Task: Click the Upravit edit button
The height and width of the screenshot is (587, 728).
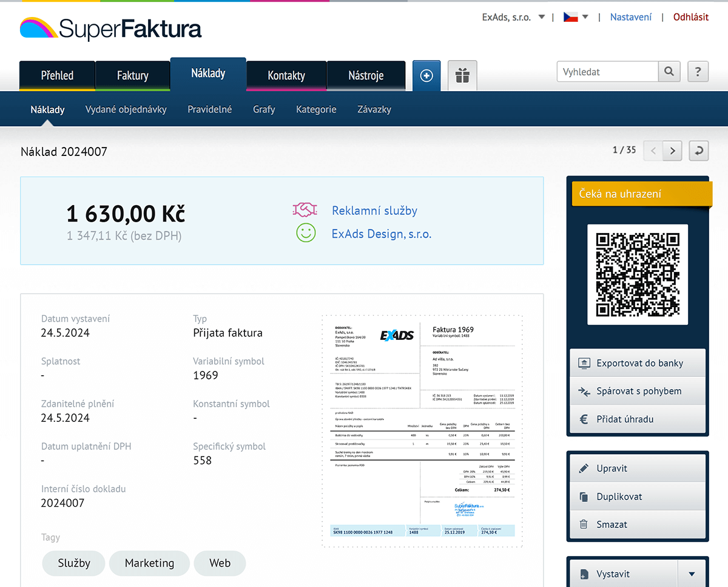Action: 638,469
